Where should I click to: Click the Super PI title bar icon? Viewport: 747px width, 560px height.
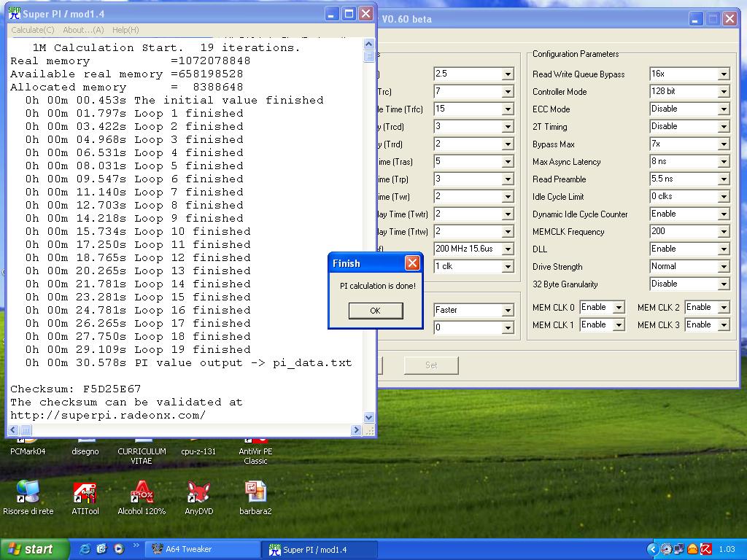click(x=15, y=13)
